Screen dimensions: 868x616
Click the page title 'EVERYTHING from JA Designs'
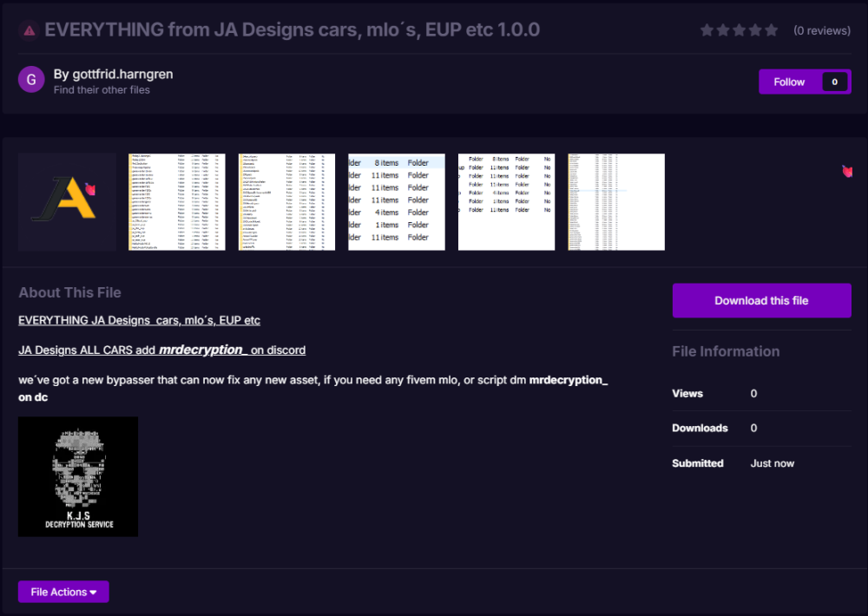tap(293, 29)
